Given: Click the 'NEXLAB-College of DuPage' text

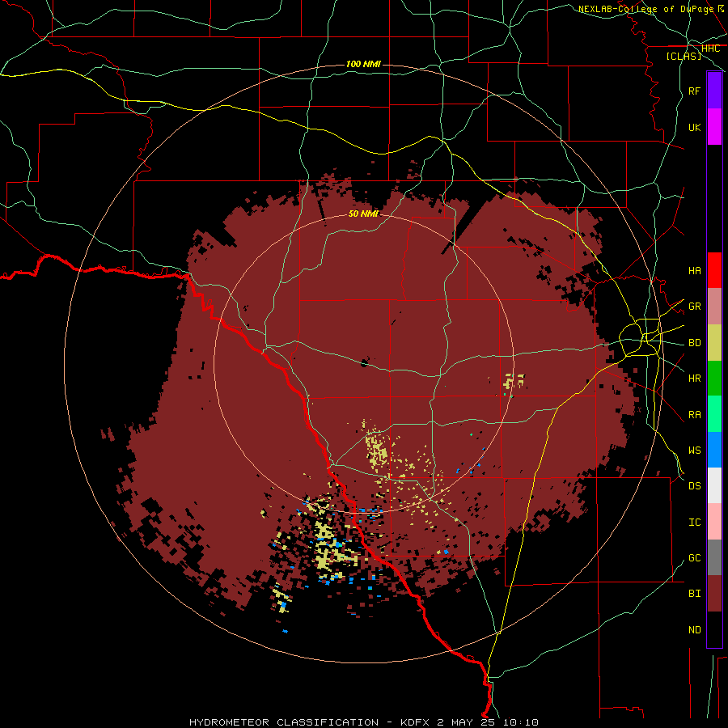Looking at the screenshot, I should coord(646,9).
